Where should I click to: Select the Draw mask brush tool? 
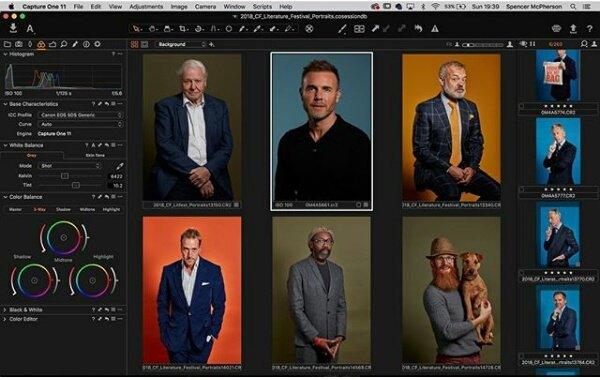(243, 29)
